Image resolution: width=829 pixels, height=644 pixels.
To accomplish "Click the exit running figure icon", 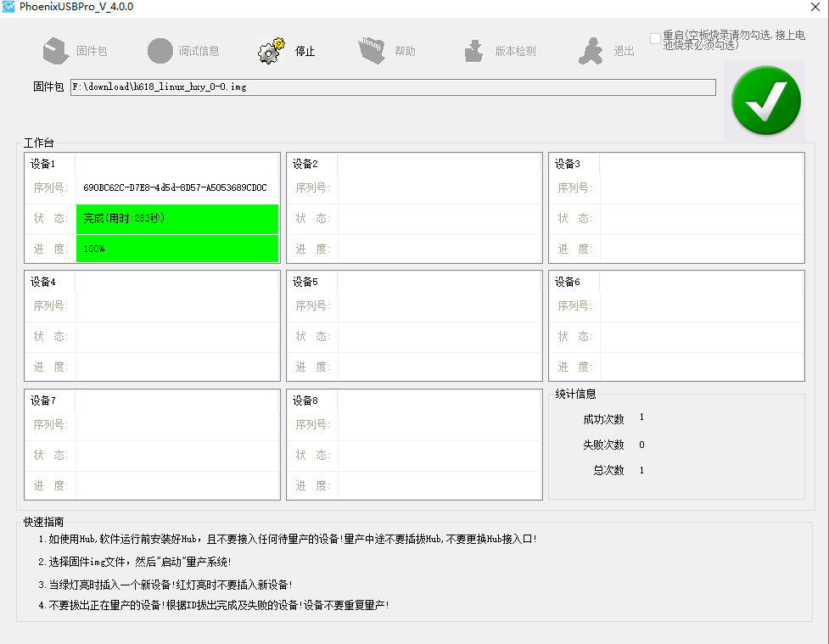I will tap(591, 51).
